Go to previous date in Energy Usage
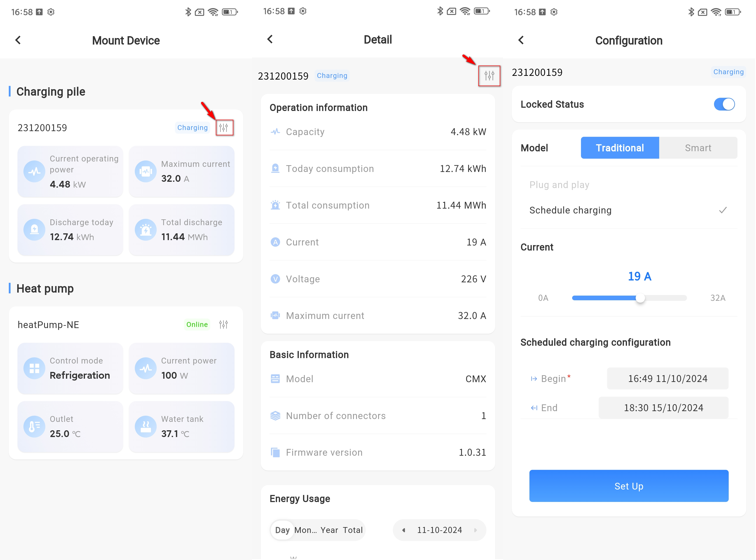Viewport: 756px width, 560px height. (404, 531)
